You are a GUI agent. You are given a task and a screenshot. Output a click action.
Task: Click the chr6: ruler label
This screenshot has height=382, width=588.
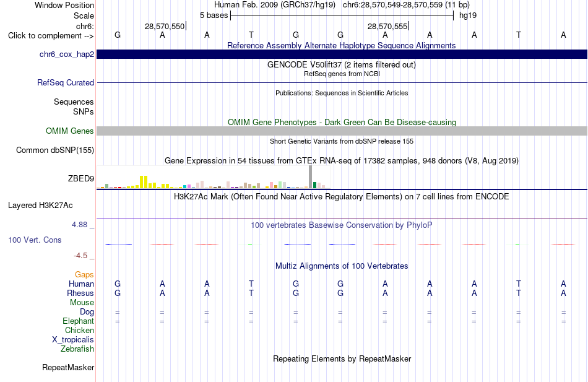[85, 26]
